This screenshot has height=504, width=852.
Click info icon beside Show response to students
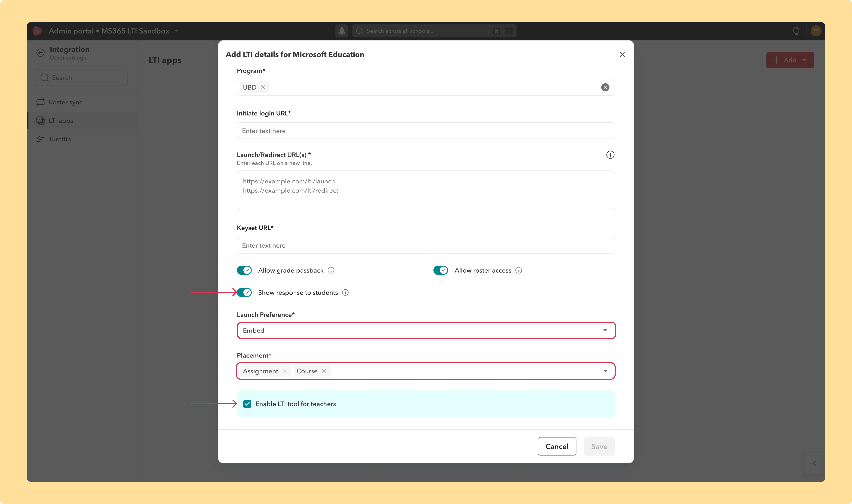click(x=345, y=292)
